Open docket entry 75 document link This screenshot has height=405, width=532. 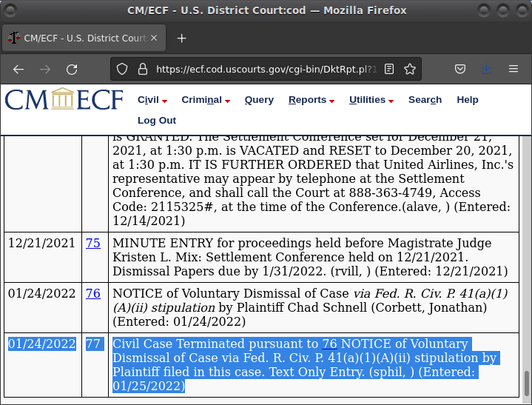coord(93,243)
